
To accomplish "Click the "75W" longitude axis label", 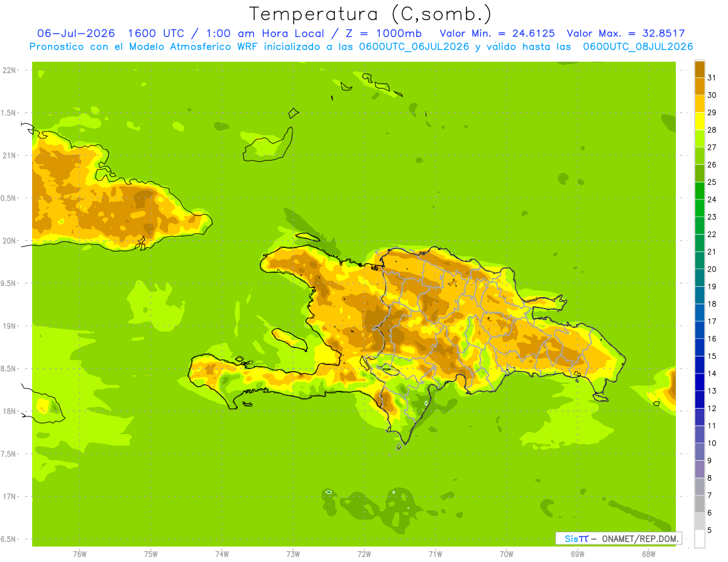I will click(150, 554).
